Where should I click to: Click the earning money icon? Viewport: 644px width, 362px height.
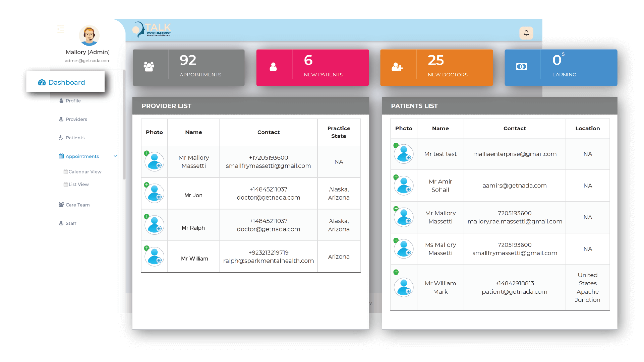(521, 67)
